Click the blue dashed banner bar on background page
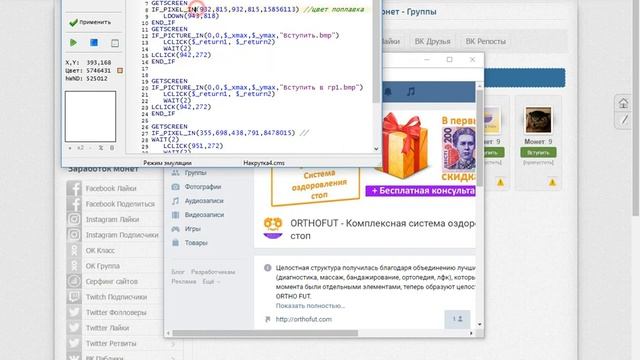 tap(524, 78)
